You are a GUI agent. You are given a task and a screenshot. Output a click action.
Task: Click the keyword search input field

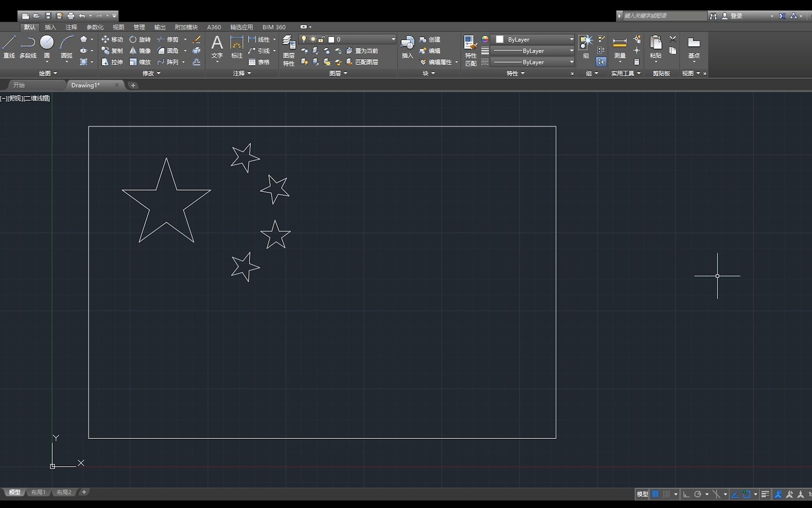coord(664,16)
